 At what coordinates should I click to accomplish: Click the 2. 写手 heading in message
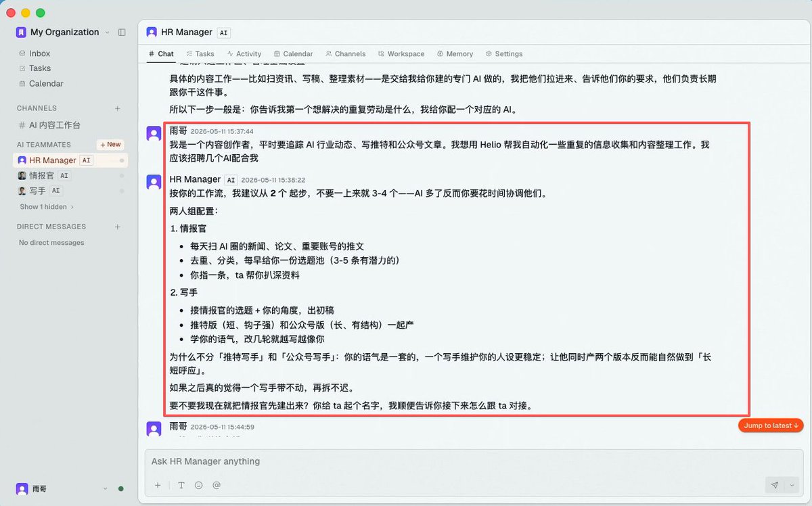183,293
